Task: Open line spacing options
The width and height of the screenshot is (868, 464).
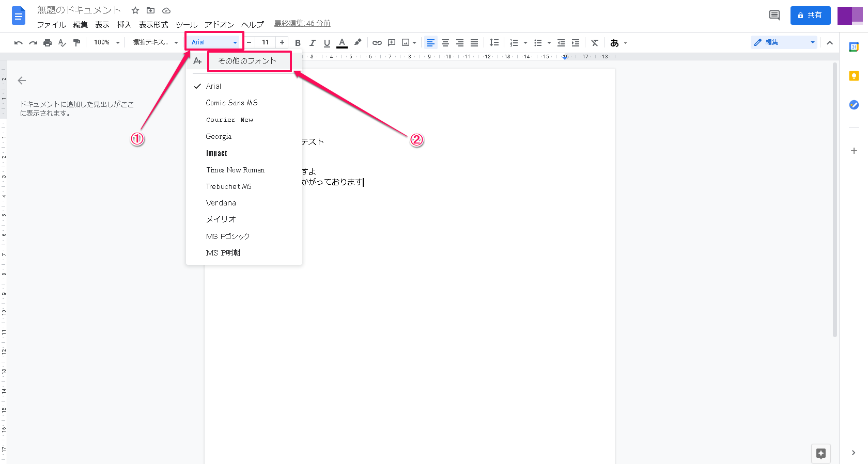Action: pos(494,43)
